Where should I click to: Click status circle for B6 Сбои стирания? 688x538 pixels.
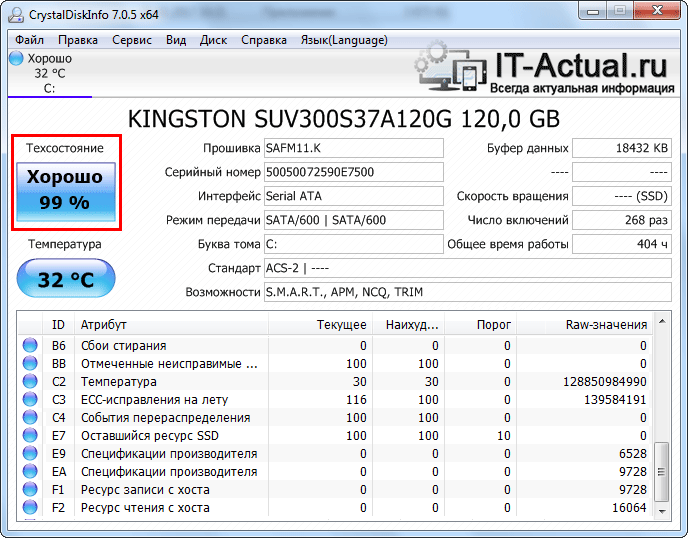pyautogui.click(x=30, y=345)
